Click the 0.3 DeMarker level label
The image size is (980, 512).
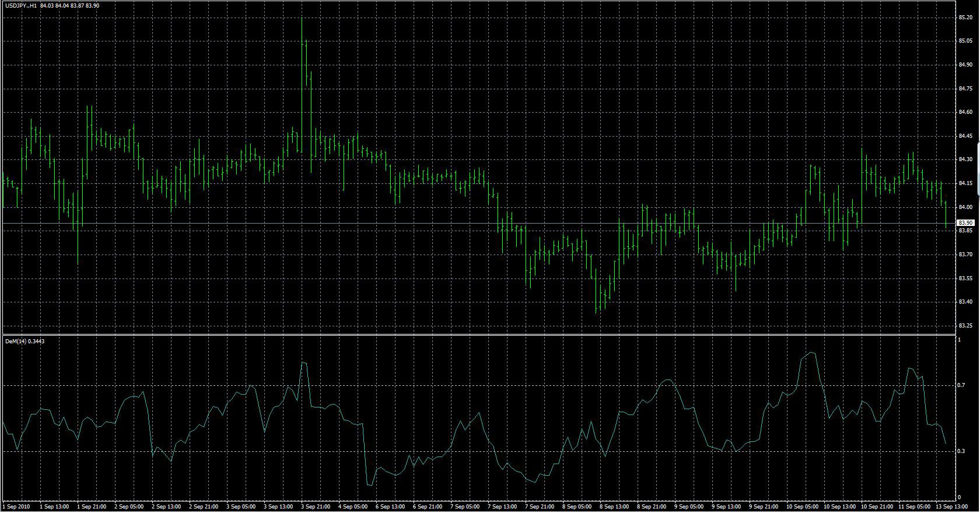(x=961, y=451)
